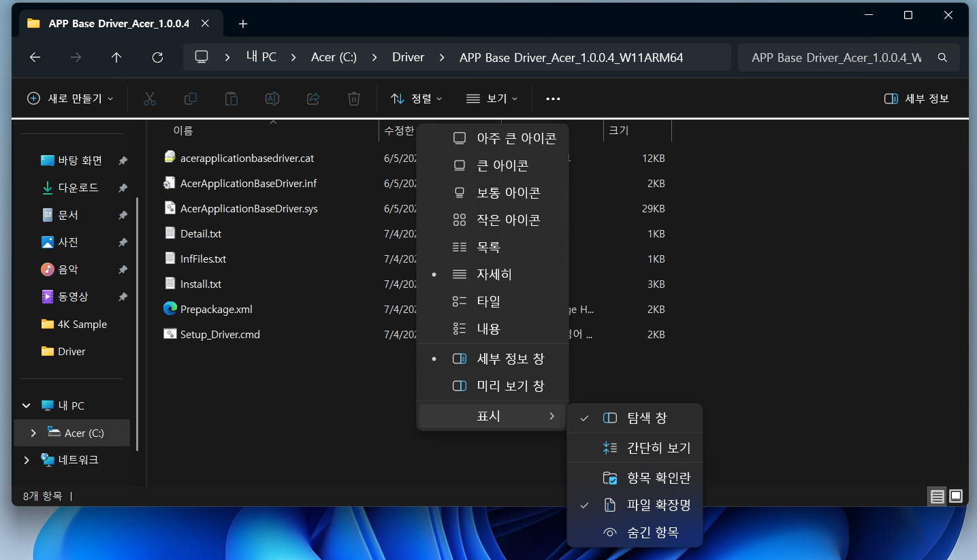Click 내 PC in the address bar

point(261,58)
